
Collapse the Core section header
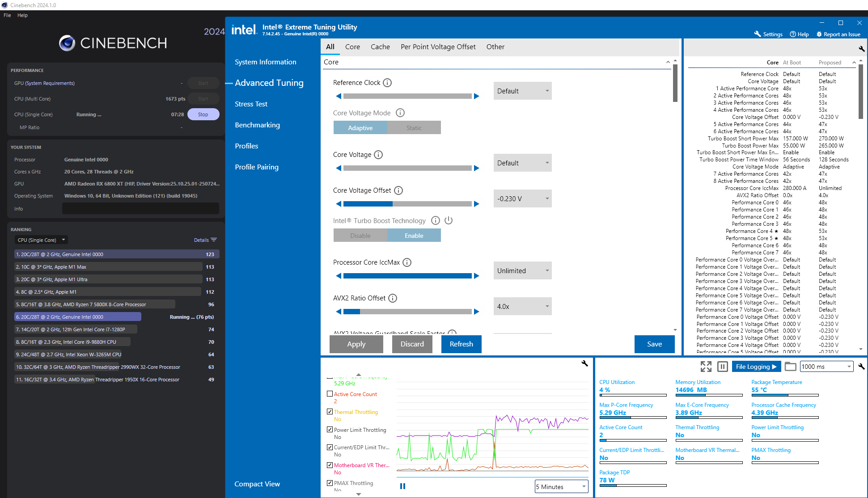coord(668,62)
